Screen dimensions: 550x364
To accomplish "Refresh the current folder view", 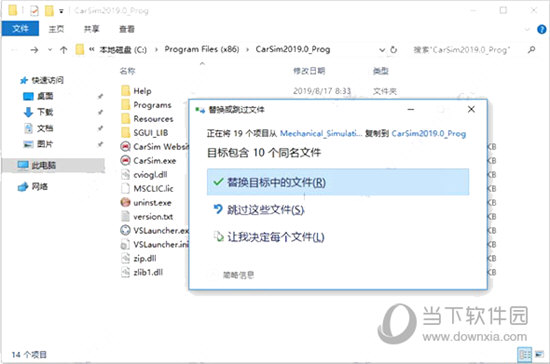I will coord(394,50).
